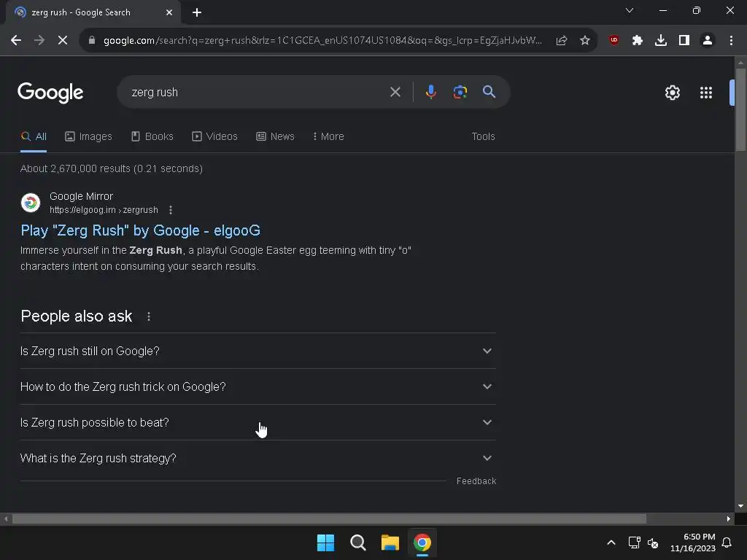
Task: Expand "How to do the Zerg rush trick on Google?"
Action: (x=258, y=386)
